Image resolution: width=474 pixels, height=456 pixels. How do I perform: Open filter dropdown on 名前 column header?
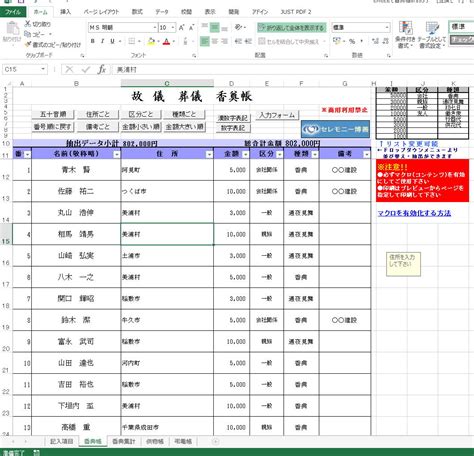tap(117, 154)
